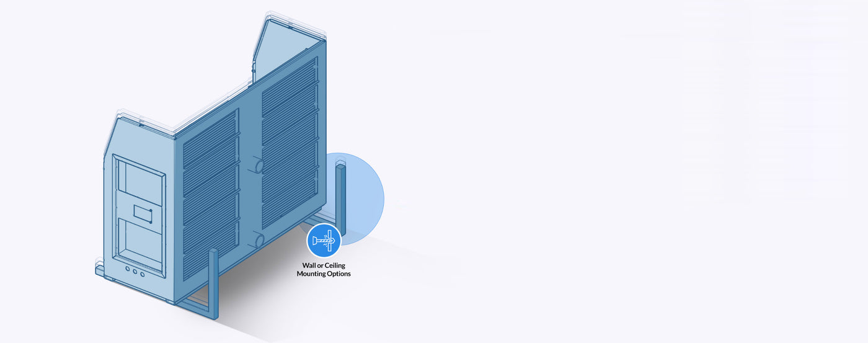Viewport: 868px width, 343px height.
Task: Click the blue mounting screw icon
Action: (x=324, y=241)
